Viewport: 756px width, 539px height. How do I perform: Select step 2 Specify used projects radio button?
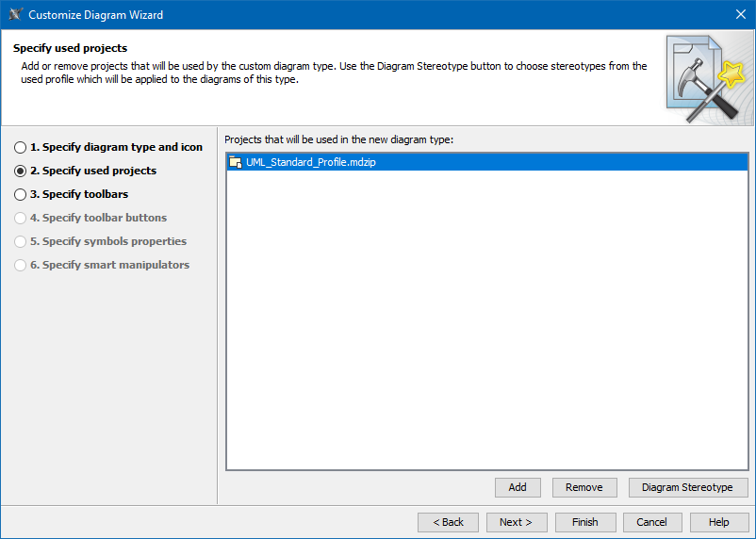pyautogui.click(x=21, y=171)
